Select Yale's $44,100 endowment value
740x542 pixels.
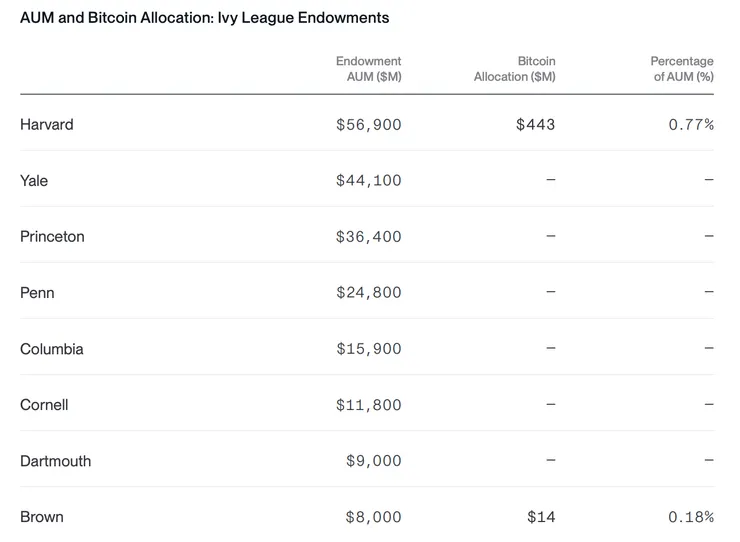pos(368,181)
